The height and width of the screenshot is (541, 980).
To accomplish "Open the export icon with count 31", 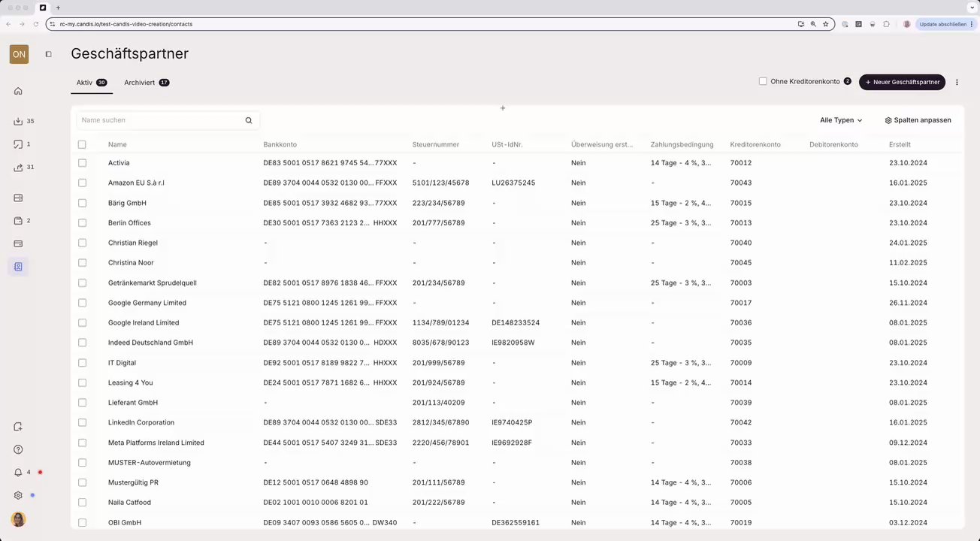I will pos(18,168).
